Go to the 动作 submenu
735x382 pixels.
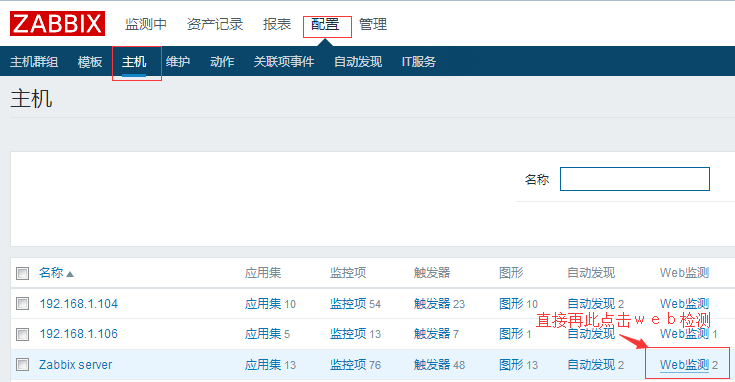222,61
